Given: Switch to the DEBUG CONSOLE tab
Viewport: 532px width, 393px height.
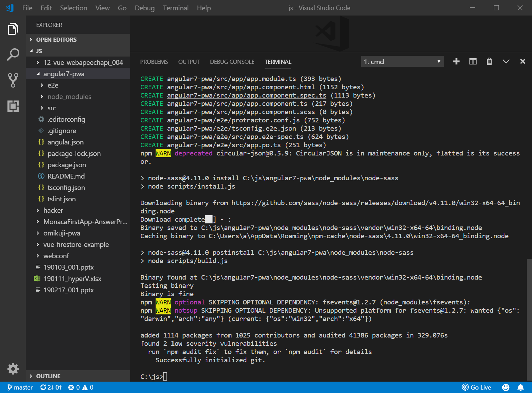Looking at the screenshot, I should (x=232, y=62).
